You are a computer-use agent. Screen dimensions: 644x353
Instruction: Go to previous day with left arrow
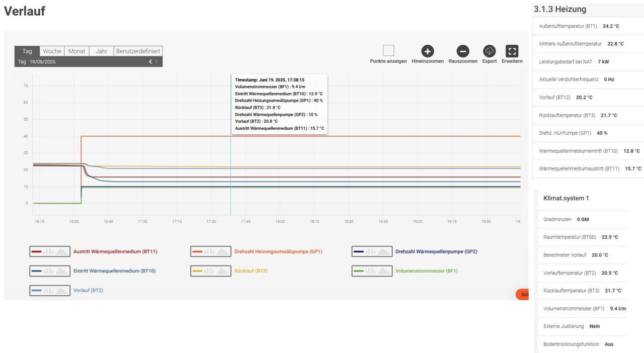(x=150, y=62)
